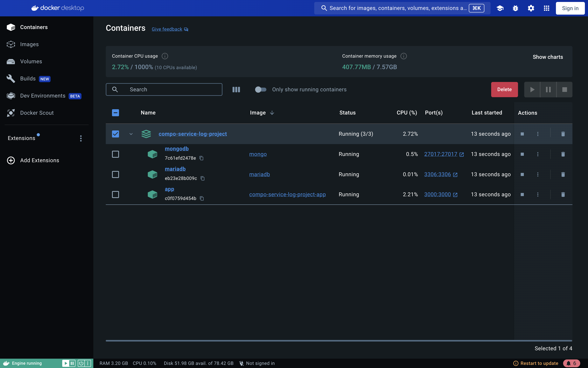Delete the mongodb container via trash icon
Image resolution: width=588 pixels, height=368 pixels.
point(563,154)
